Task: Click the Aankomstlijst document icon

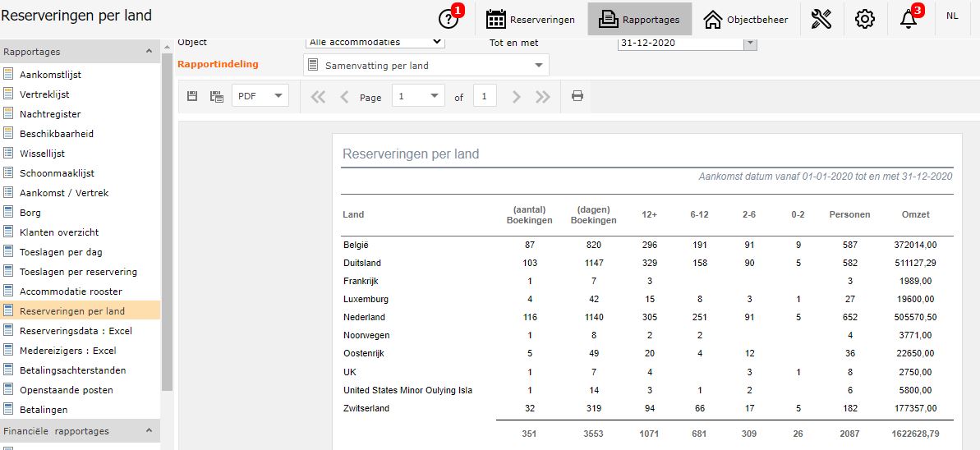Action: (8, 74)
